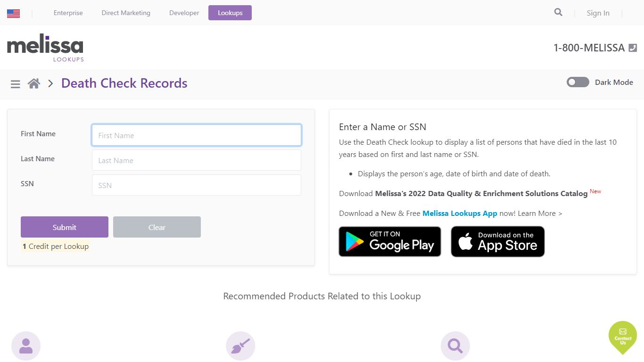Image resolution: width=644 pixels, height=362 pixels.
Task: Open the hamburger menu icon
Action: pyautogui.click(x=16, y=84)
